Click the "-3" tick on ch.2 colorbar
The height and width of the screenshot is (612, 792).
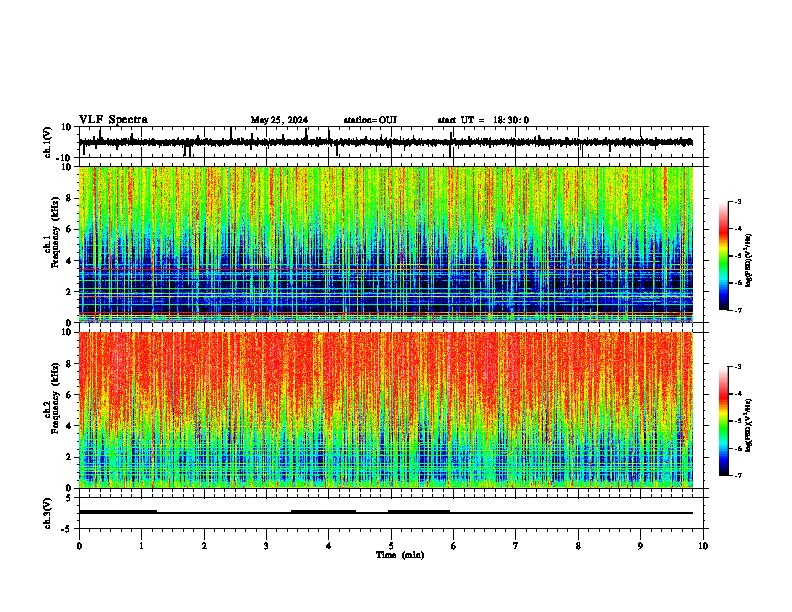tap(738, 367)
